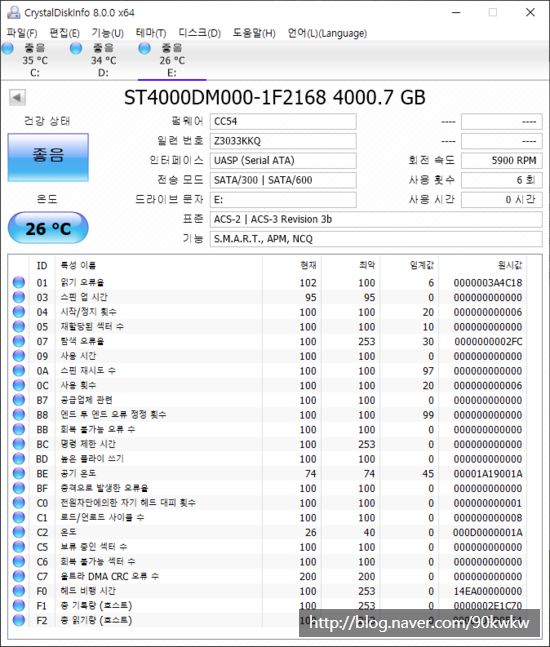Viewport: 550px width, 647px height.
Task: Click the status orb for attribute BD
Action: click(x=19, y=459)
